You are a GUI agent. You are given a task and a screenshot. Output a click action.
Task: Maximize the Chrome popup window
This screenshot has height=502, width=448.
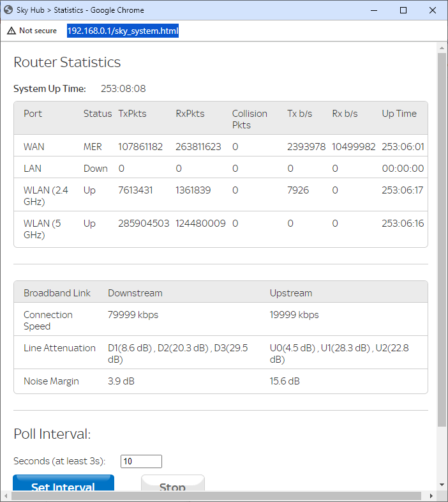point(403,10)
